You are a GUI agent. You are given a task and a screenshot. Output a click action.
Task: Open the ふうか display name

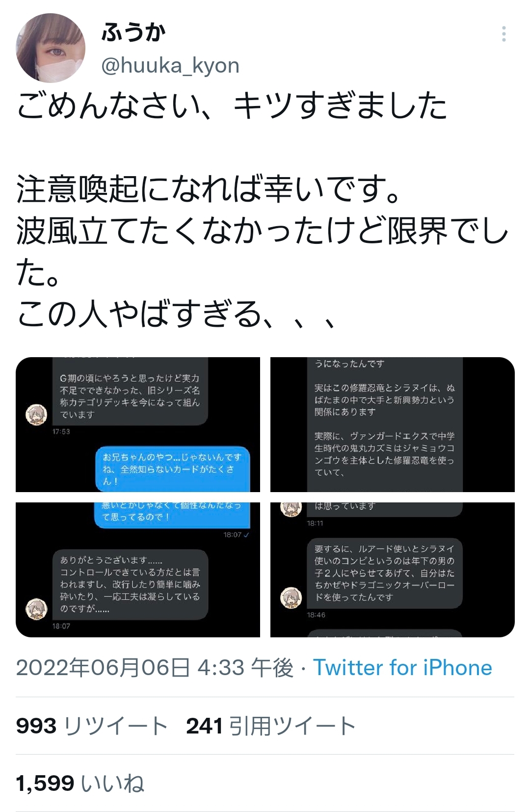point(133,32)
